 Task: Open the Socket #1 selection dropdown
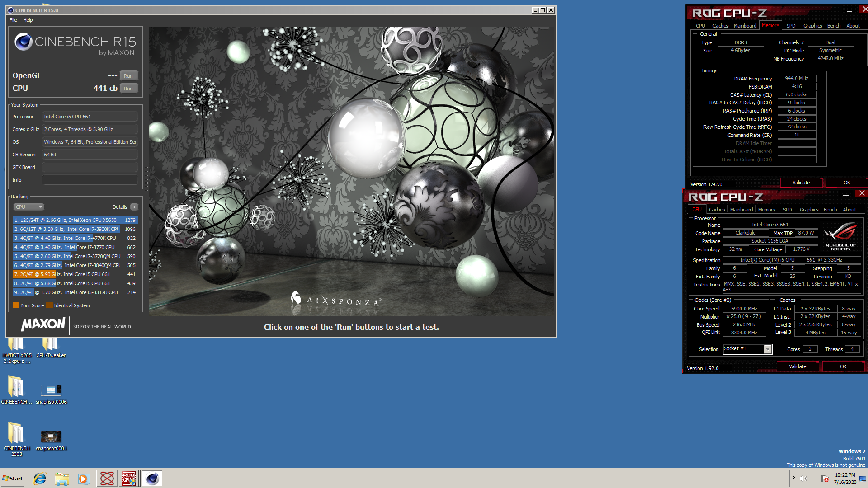pyautogui.click(x=747, y=349)
